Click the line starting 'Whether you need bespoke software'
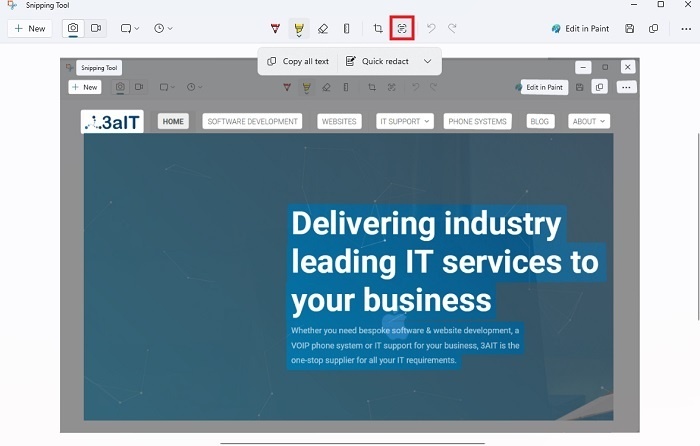This screenshot has width=700, height=446. pyautogui.click(x=405, y=331)
